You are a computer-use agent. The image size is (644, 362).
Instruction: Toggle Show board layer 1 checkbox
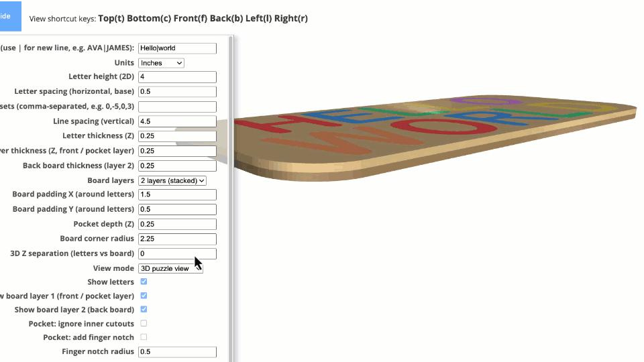[x=144, y=296]
